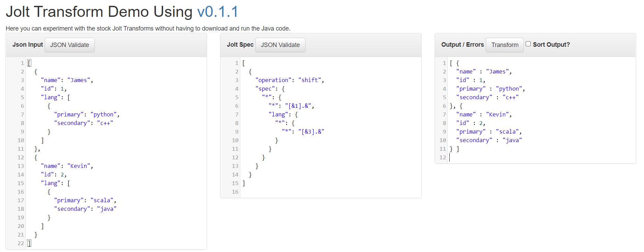Place cursor on empty line 12 in Output
Screen dimensions: 644x252
pos(542,157)
